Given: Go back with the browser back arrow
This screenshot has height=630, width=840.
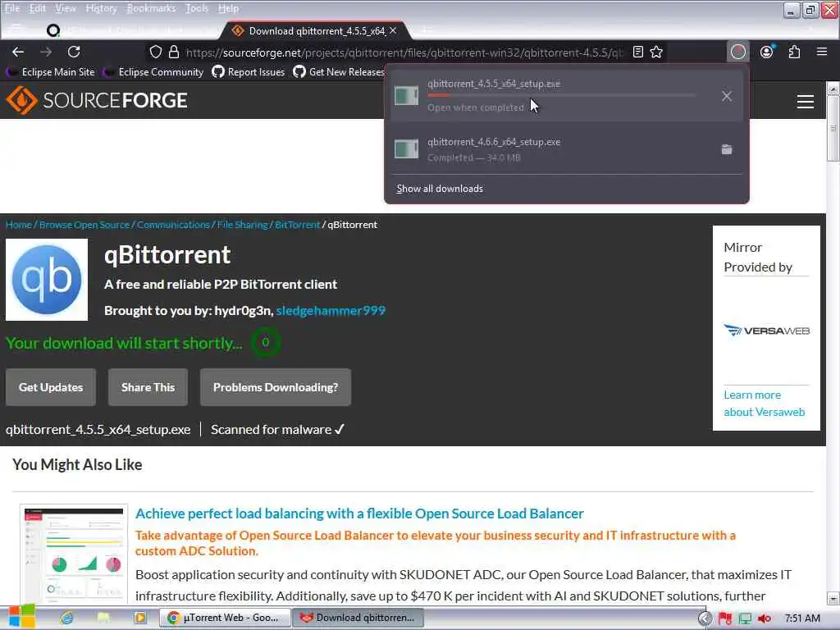Looking at the screenshot, I should (x=18, y=52).
